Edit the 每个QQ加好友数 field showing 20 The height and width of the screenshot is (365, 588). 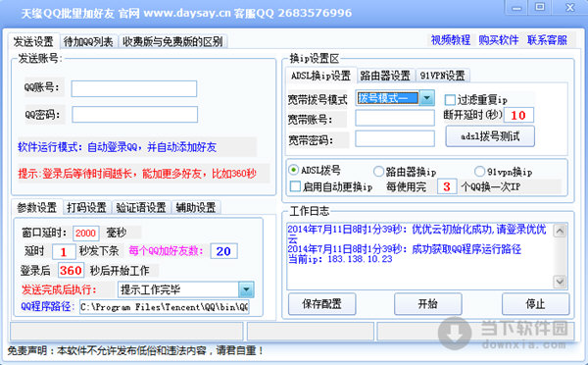pyautogui.click(x=223, y=251)
